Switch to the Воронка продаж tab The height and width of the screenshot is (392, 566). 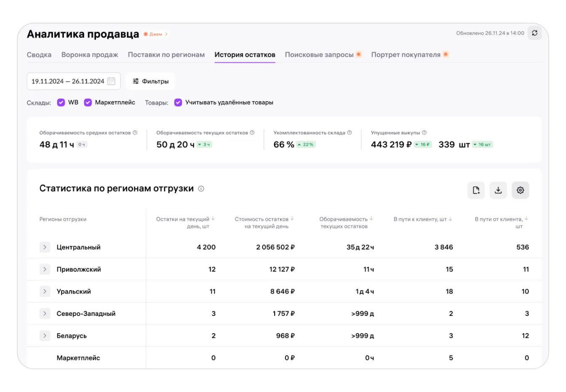pyautogui.click(x=90, y=55)
